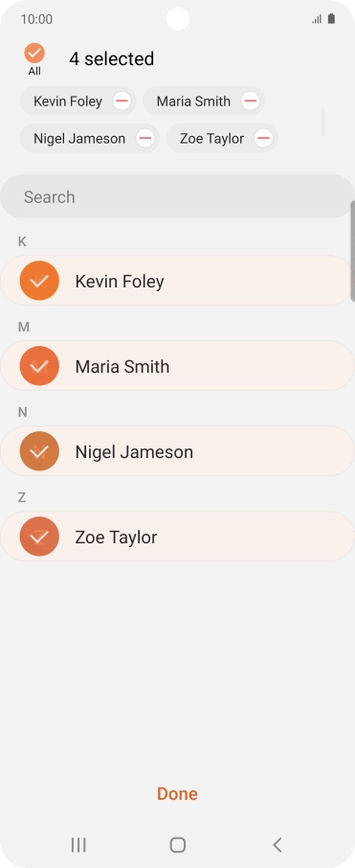The image size is (355, 868).
Task: Tap the Nigel Jameson contact name
Action: click(x=134, y=451)
